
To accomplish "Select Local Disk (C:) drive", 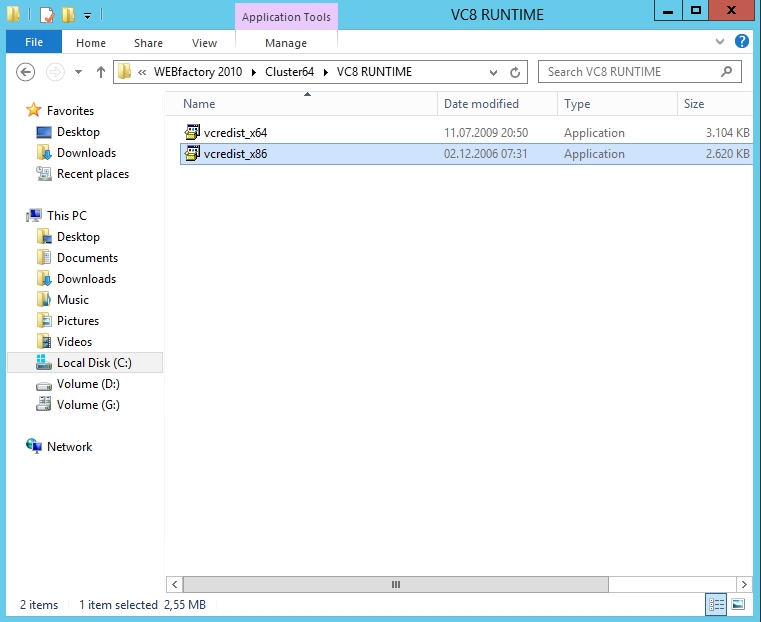I will [x=85, y=363].
